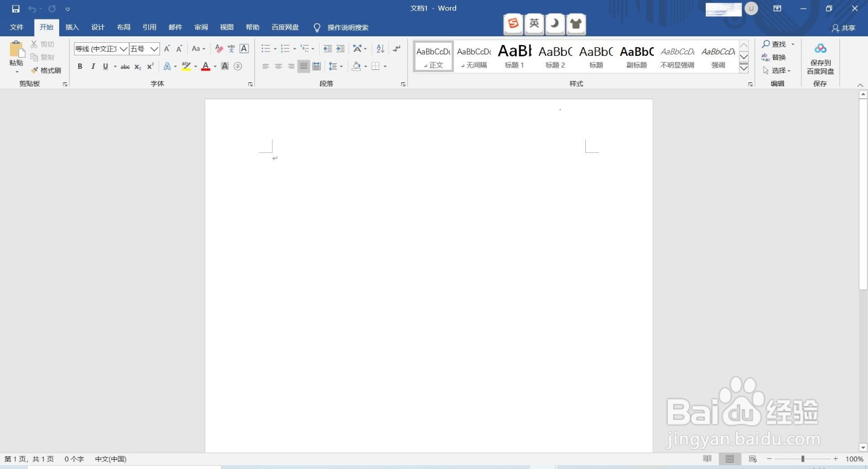Click the Sogou S input method icon

pos(513,23)
